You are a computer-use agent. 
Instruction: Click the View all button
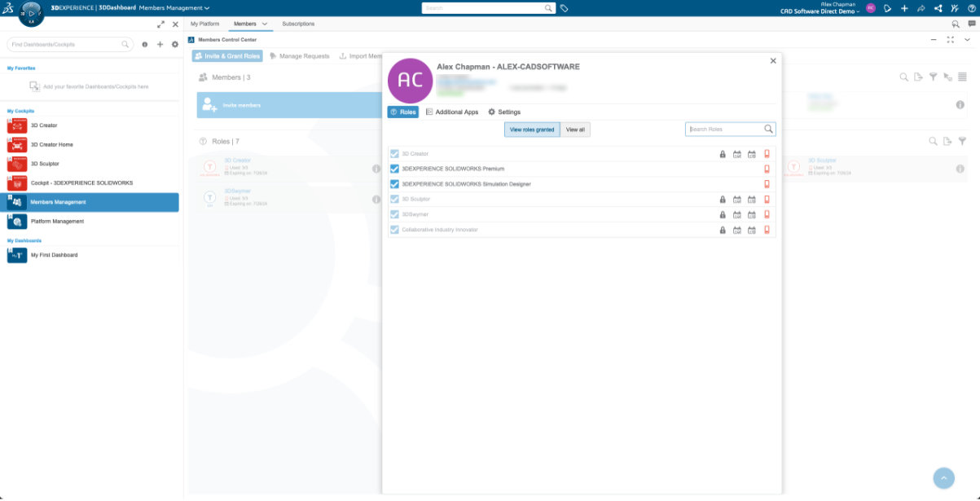pyautogui.click(x=575, y=130)
